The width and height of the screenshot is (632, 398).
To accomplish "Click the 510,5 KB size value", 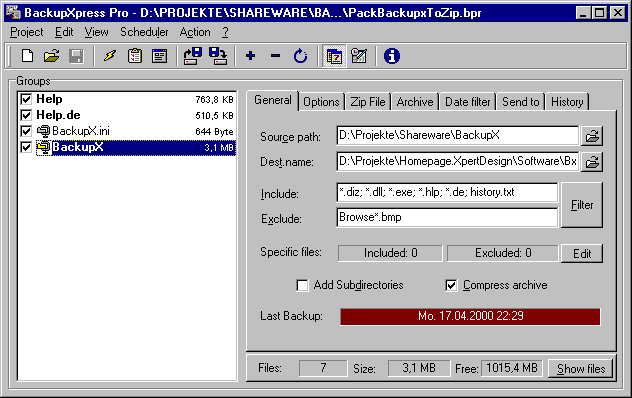I will click(214, 116).
